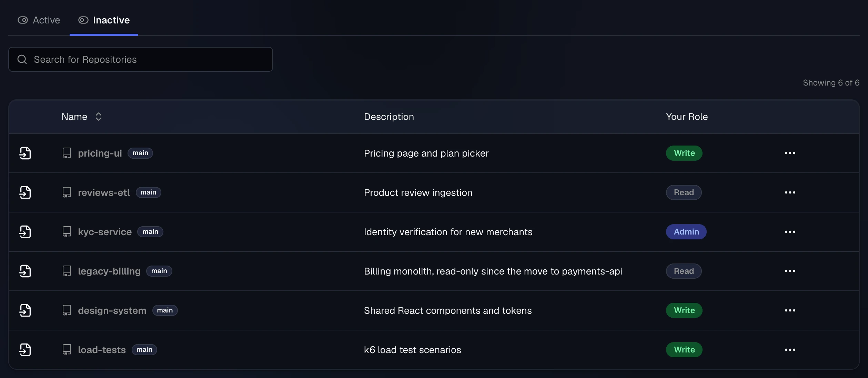The image size is (868, 378).
Task: Click the Write role badge for design-system
Action: pos(684,310)
